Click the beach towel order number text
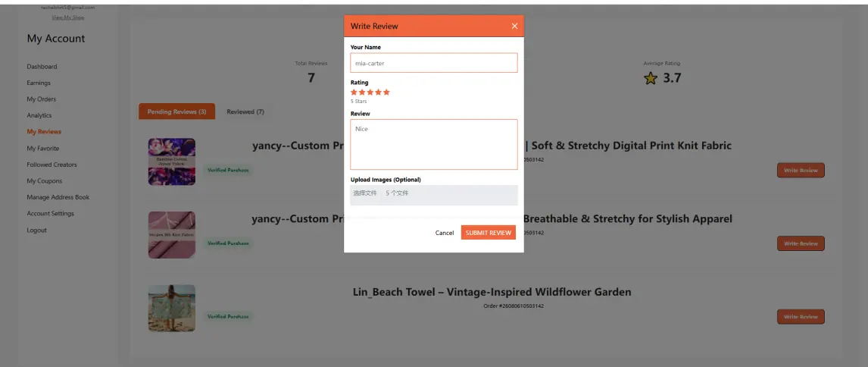 tap(514, 306)
